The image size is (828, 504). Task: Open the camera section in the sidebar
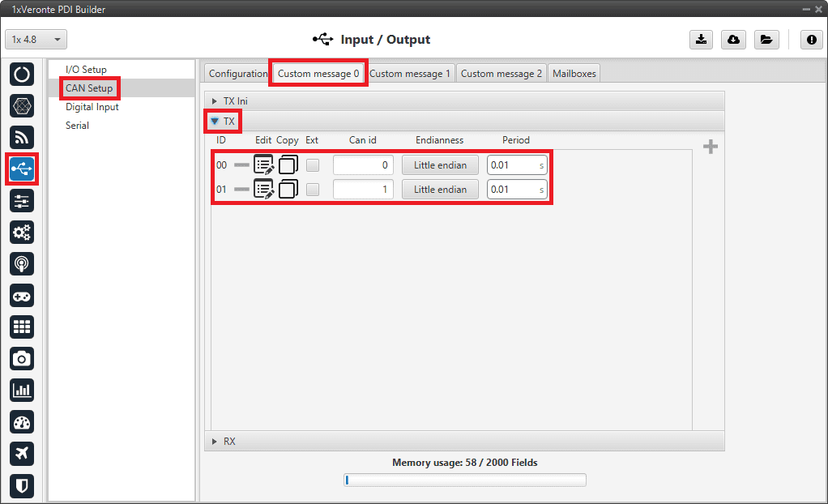click(x=22, y=358)
